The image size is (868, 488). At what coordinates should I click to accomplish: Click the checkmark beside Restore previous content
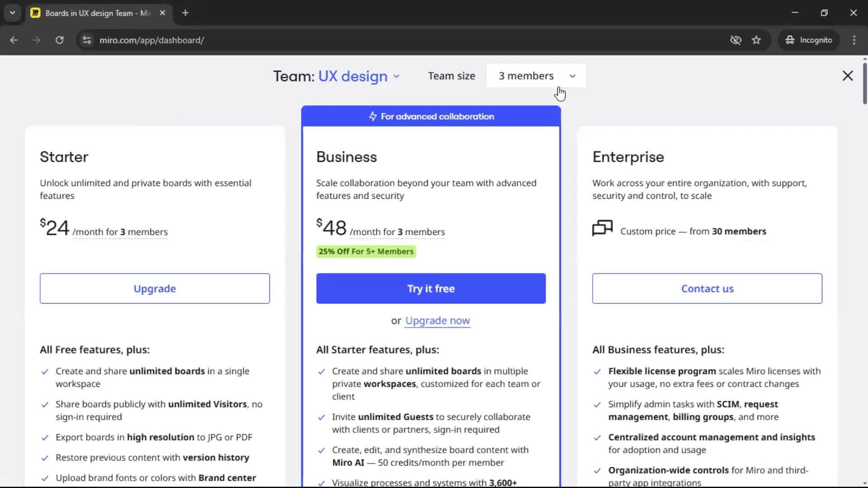tap(45, 458)
